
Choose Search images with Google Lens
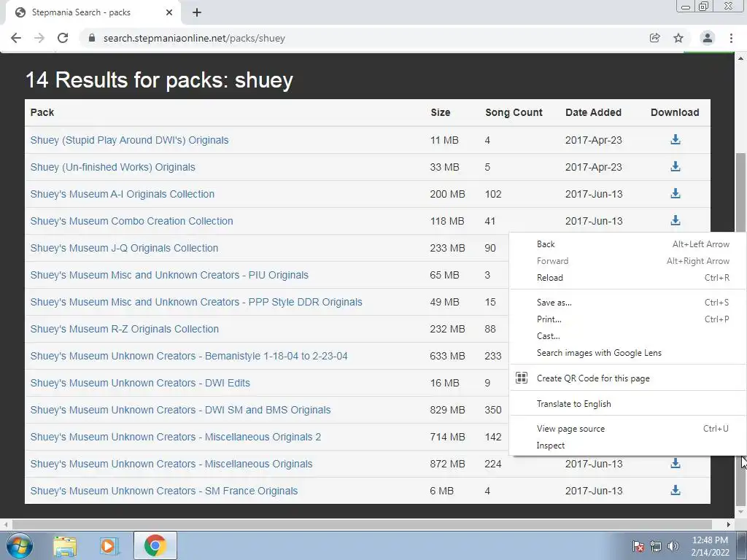tap(628, 353)
